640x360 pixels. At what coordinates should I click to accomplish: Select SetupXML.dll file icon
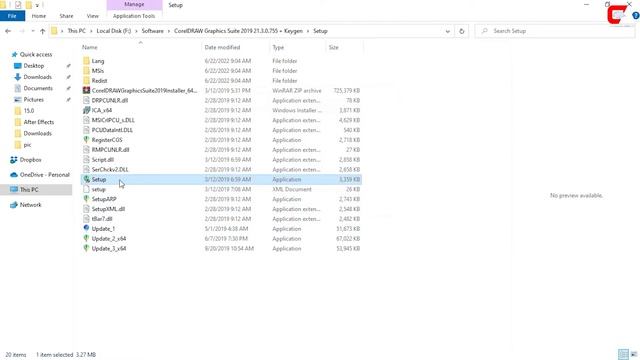(86, 209)
